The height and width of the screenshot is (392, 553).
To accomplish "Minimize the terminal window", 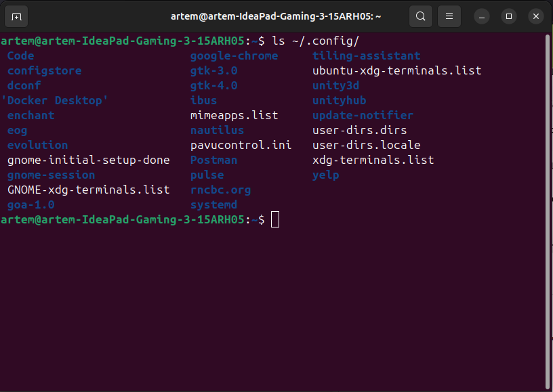I will coord(481,16).
